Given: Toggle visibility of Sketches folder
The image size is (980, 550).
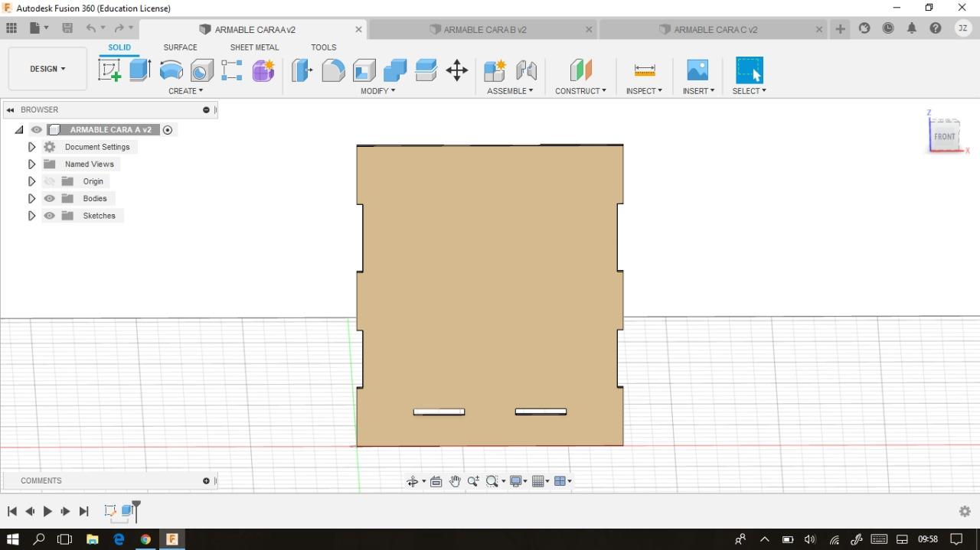Looking at the screenshot, I should point(50,216).
